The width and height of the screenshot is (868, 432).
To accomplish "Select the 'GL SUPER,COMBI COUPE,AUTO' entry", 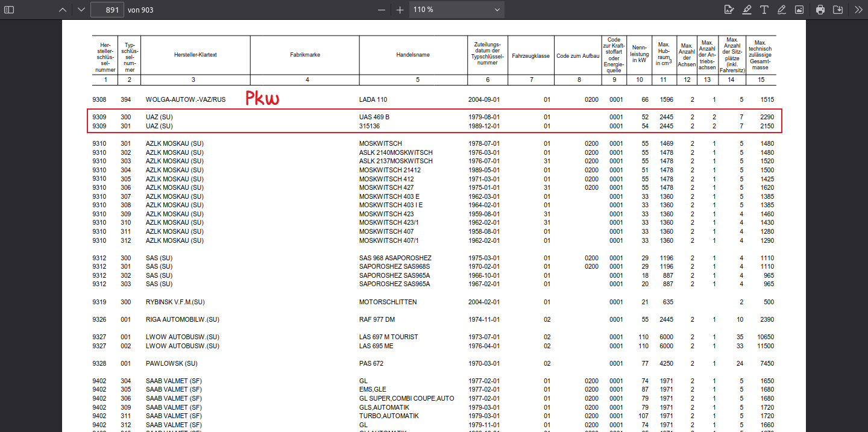I will [407, 398].
